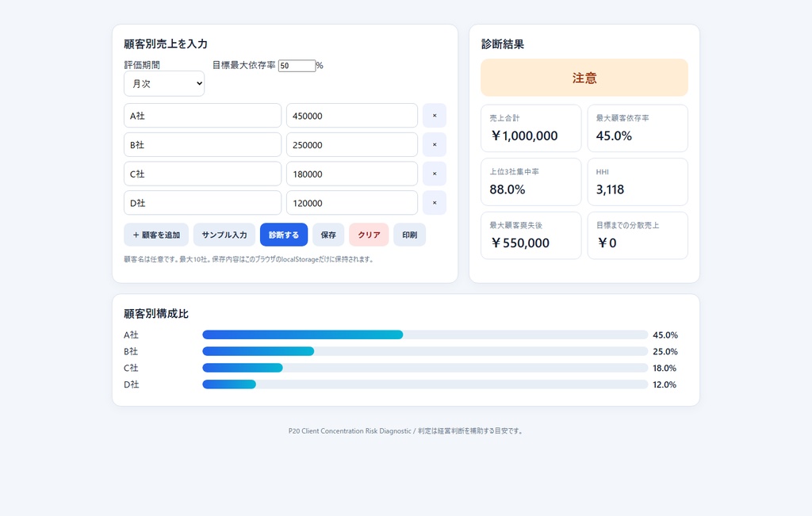Edit the D社 customer name field
Image resolution: width=812 pixels, height=516 pixels.
pos(202,202)
